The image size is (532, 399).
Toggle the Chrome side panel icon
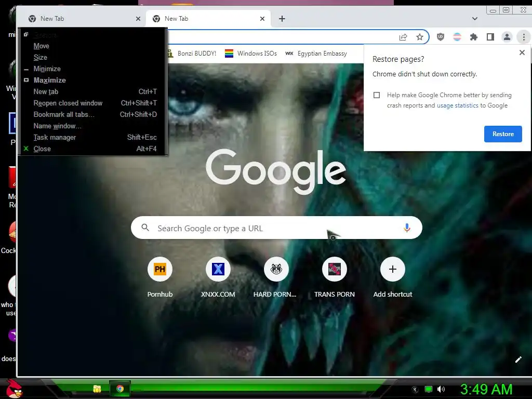490,37
